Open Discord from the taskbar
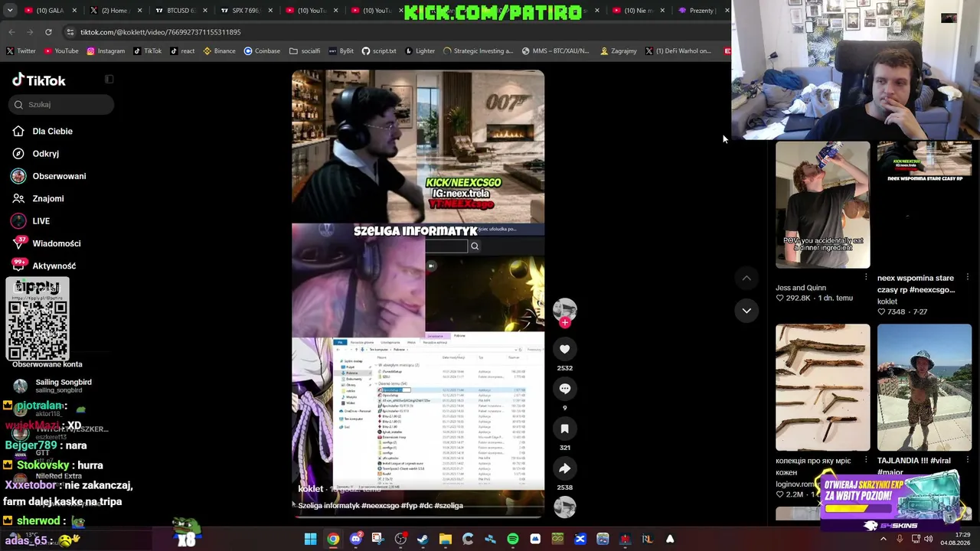The width and height of the screenshot is (980, 551). point(355,539)
